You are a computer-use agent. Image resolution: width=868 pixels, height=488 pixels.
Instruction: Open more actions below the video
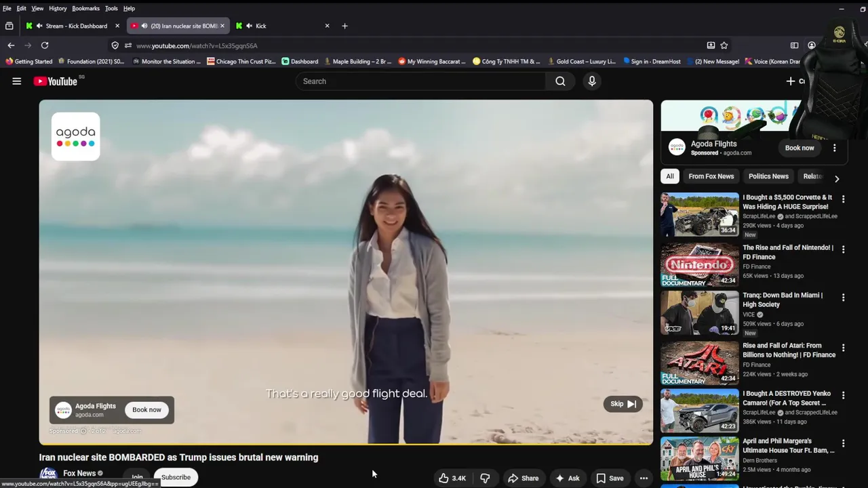pyautogui.click(x=644, y=478)
